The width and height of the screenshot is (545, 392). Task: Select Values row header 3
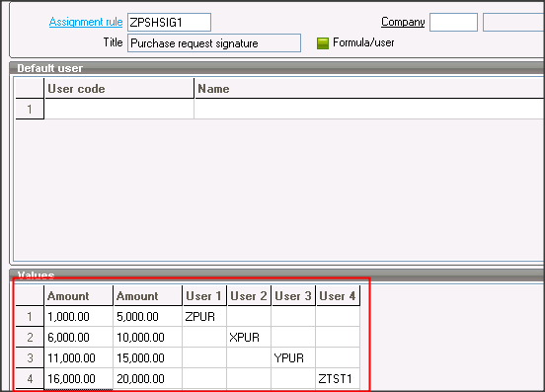pyautogui.click(x=30, y=357)
